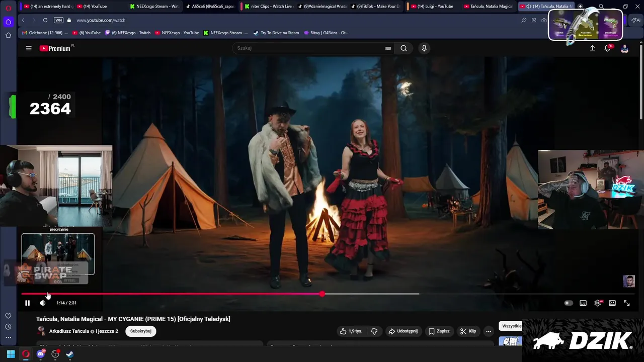Mute the video with the speaker icon
This screenshot has width=644, height=362.
pyautogui.click(x=43, y=303)
